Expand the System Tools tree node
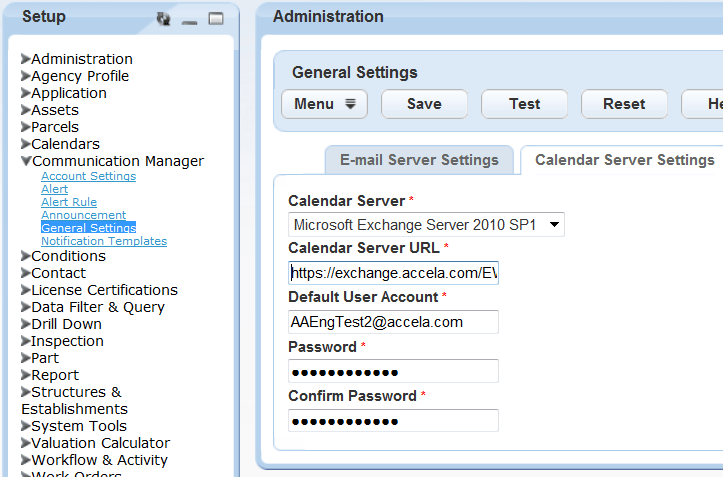 click(26, 426)
